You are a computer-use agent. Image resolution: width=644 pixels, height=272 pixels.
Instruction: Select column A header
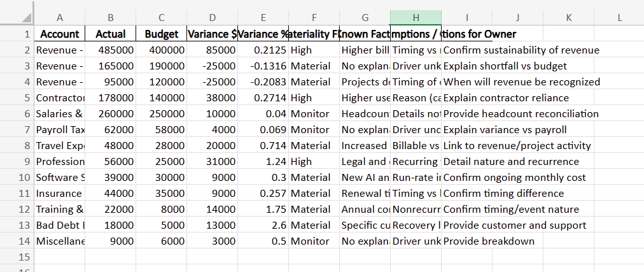tap(60, 18)
